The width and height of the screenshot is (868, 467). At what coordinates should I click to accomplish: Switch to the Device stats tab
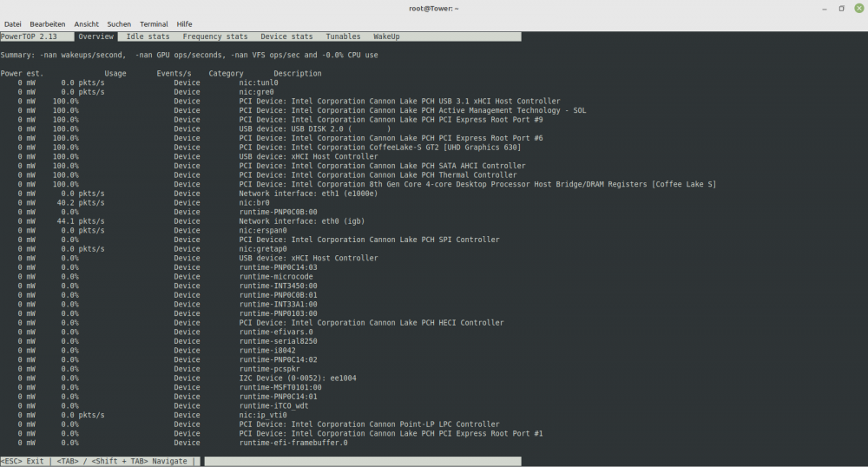pyautogui.click(x=286, y=36)
